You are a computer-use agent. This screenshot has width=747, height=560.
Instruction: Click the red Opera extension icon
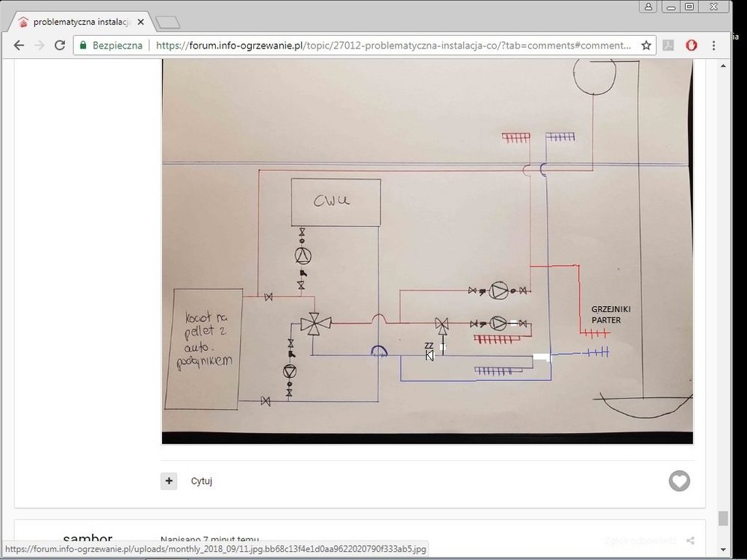pyautogui.click(x=692, y=46)
